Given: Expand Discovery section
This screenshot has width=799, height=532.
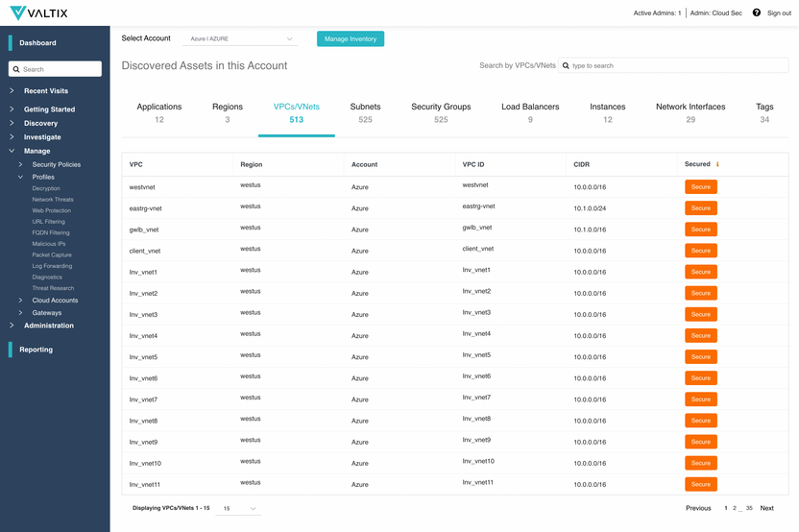Looking at the screenshot, I should pyautogui.click(x=12, y=123).
